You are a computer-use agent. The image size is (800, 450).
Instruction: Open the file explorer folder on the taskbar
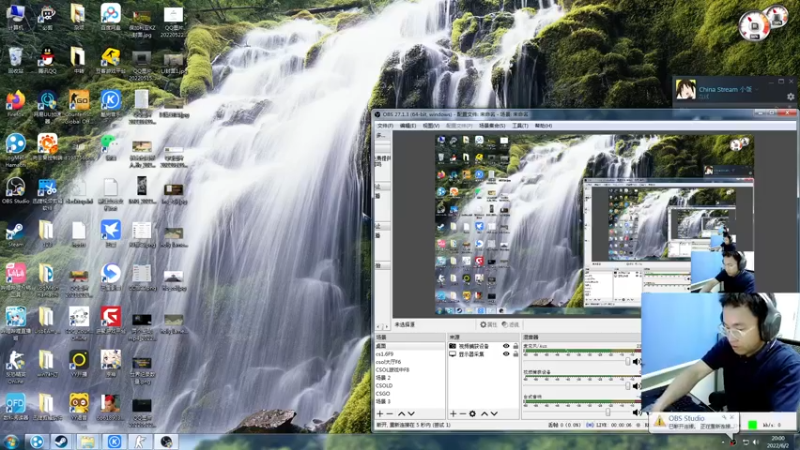click(87, 442)
